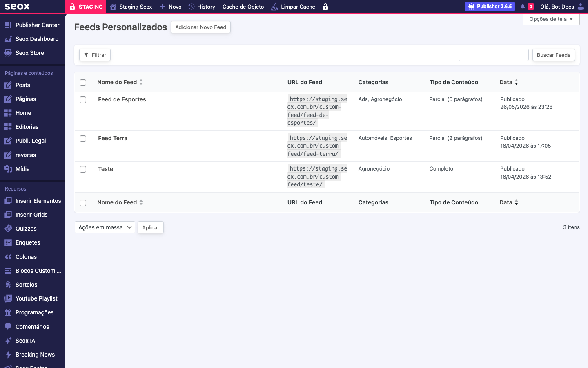Image resolution: width=588 pixels, height=368 pixels.
Task: Click the Filtrar button
Action: (95, 55)
